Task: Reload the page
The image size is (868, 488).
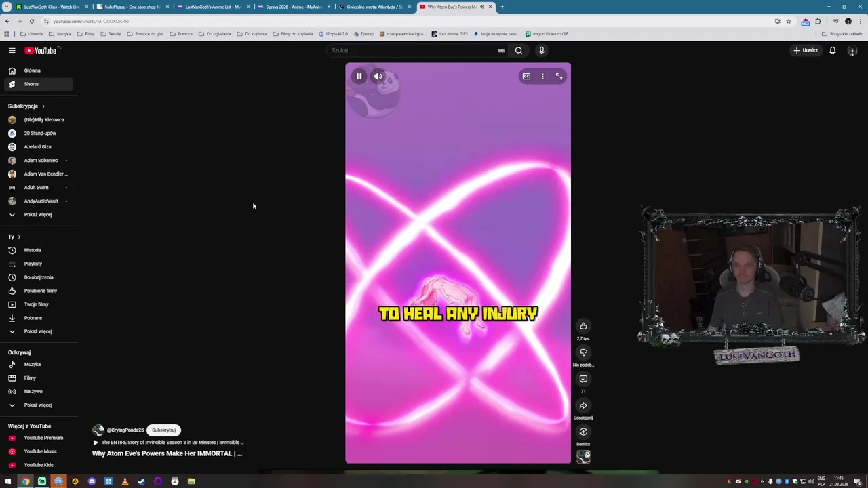Action: tap(31, 21)
